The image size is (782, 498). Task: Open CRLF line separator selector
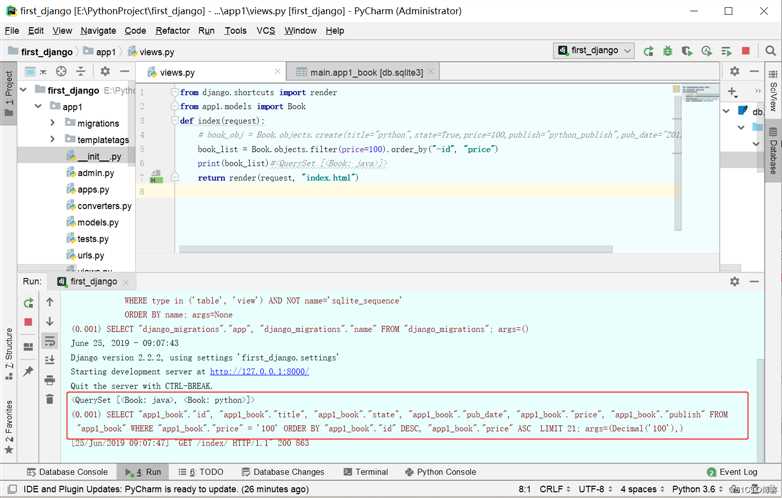point(555,489)
